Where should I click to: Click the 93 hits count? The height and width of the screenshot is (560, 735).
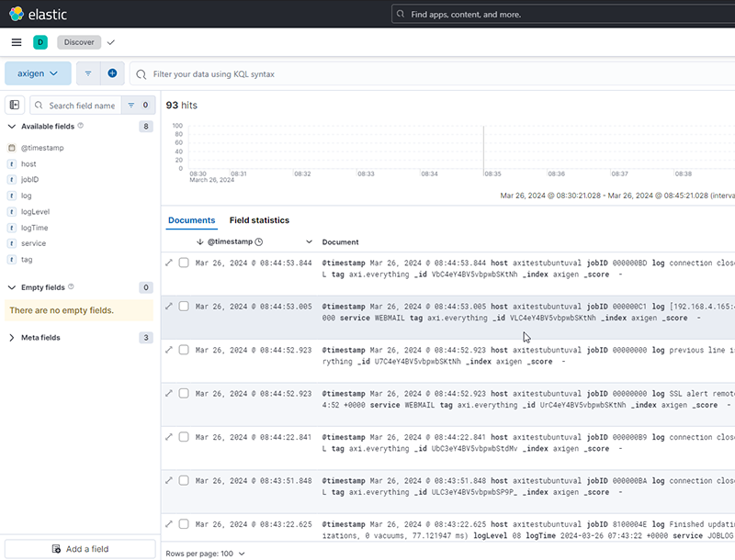click(x=181, y=106)
